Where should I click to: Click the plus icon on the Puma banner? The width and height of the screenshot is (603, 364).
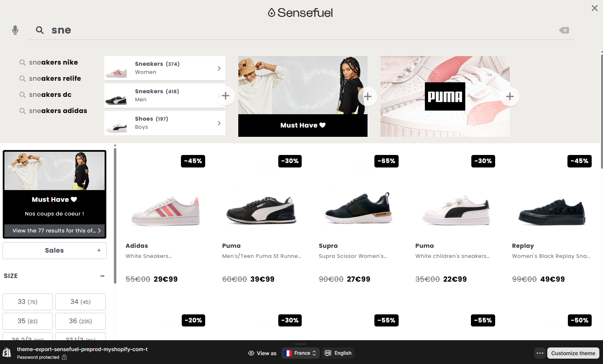[510, 96]
